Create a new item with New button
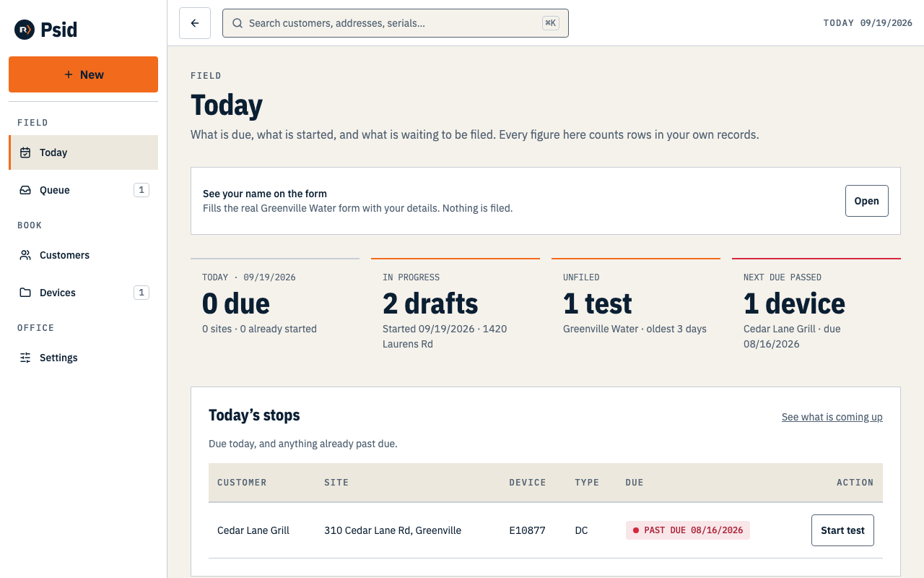This screenshot has height=578, width=924. 83,74
